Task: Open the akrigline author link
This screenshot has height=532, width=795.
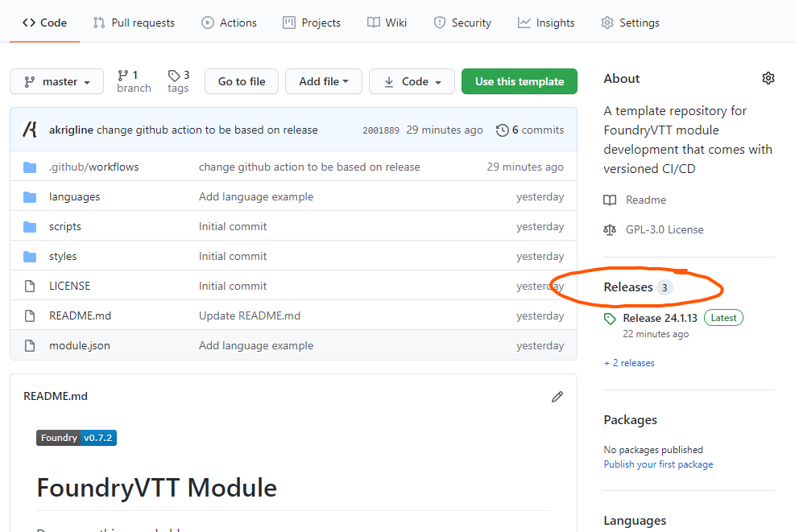Action: 71,130
